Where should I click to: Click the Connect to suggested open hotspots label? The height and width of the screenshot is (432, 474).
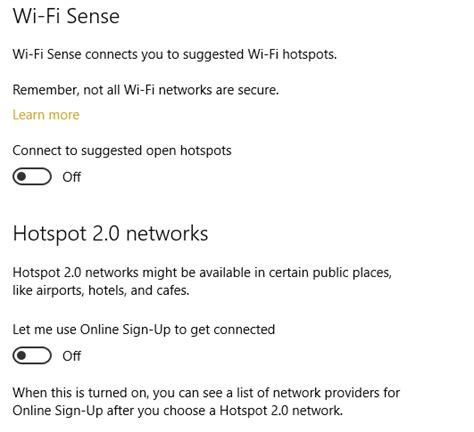tap(122, 151)
